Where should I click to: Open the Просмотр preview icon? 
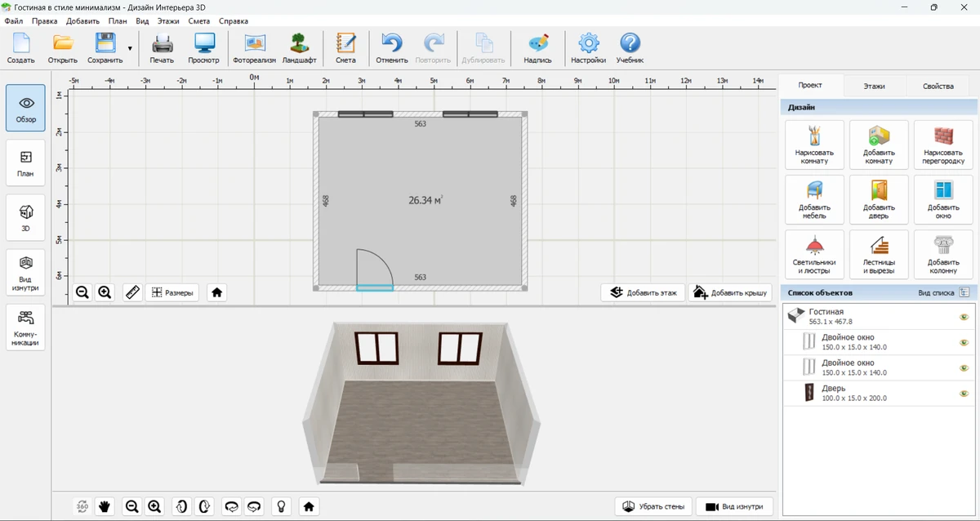(x=203, y=48)
